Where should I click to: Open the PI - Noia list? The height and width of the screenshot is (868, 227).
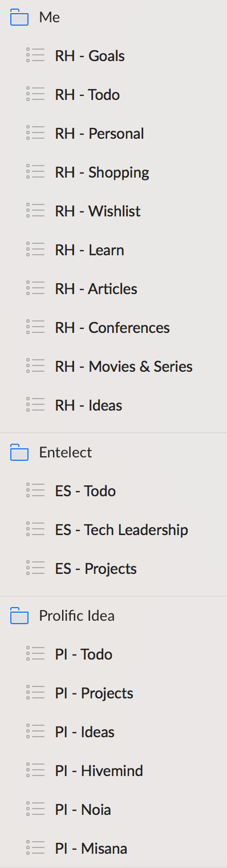(113, 809)
